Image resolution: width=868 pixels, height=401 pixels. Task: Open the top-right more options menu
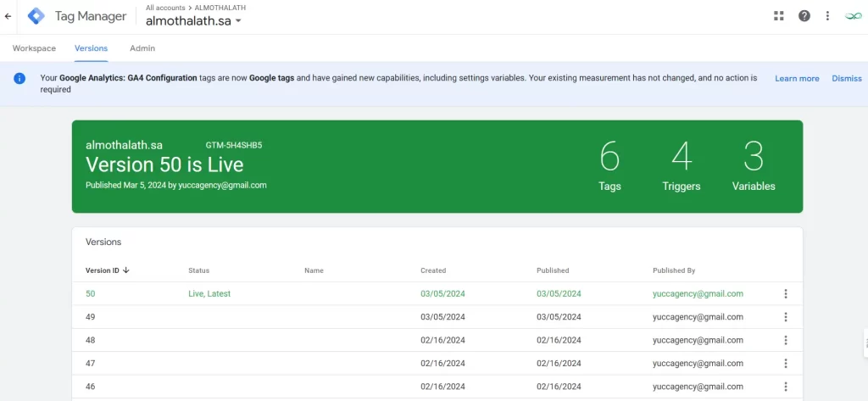click(x=828, y=16)
